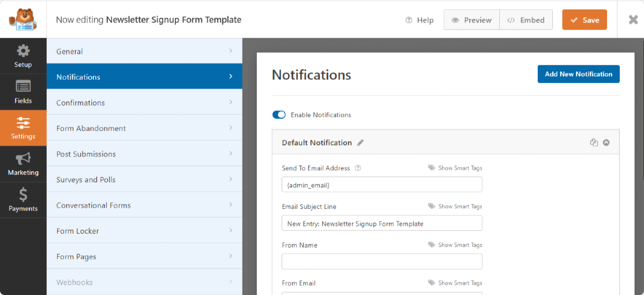
Task: Click the chevron on the Confirmations row
Action: [x=231, y=102]
